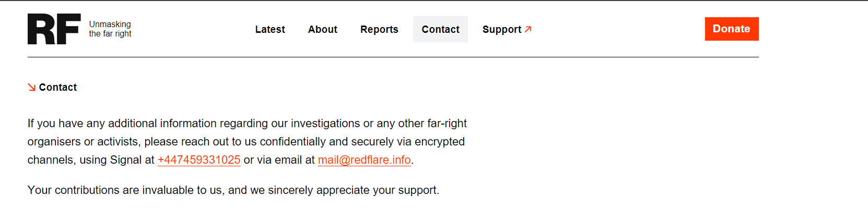Go to the About page
The width and height of the screenshot is (868, 220).
(322, 29)
